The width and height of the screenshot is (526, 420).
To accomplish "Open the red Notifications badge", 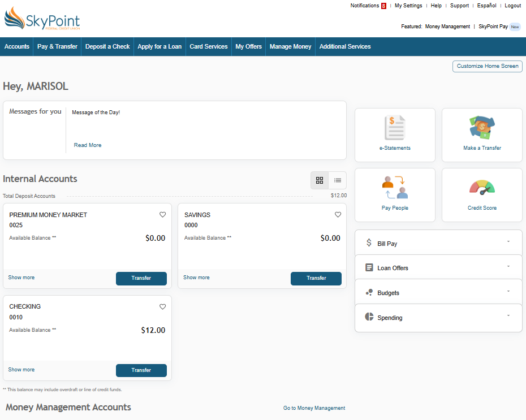I will pos(383,6).
